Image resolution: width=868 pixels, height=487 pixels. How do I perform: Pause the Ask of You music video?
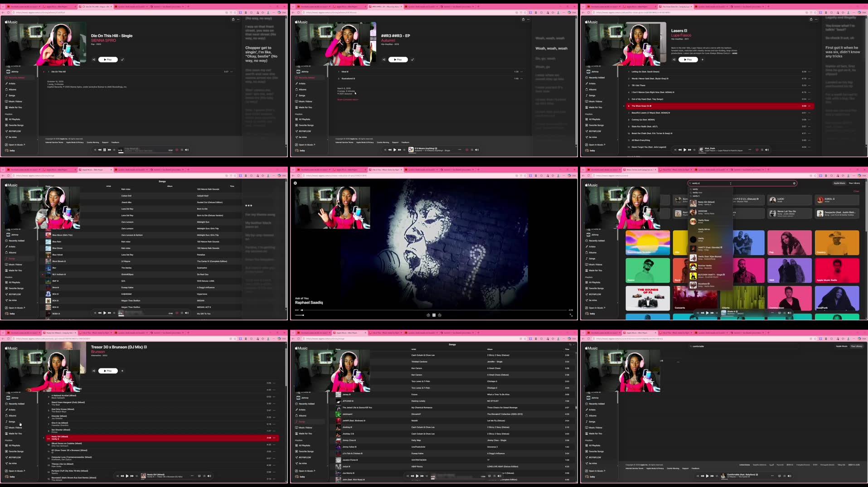[x=434, y=315]
